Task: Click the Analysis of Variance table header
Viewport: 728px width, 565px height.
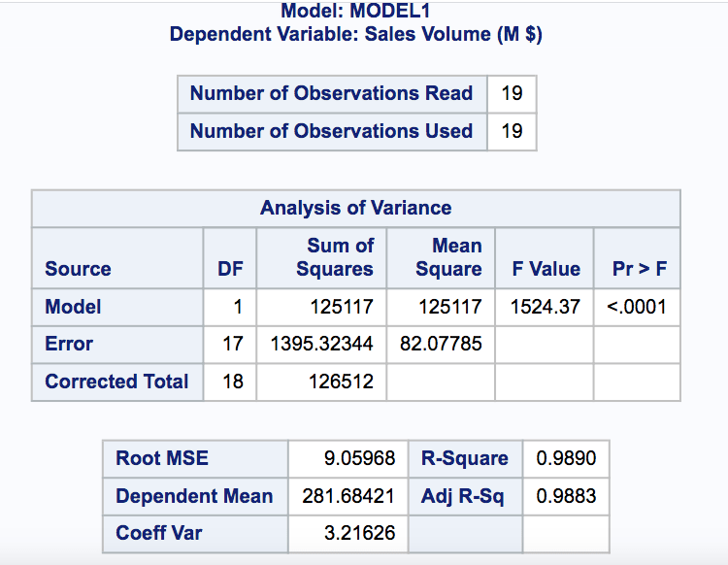Action: [x=355, y=208]
